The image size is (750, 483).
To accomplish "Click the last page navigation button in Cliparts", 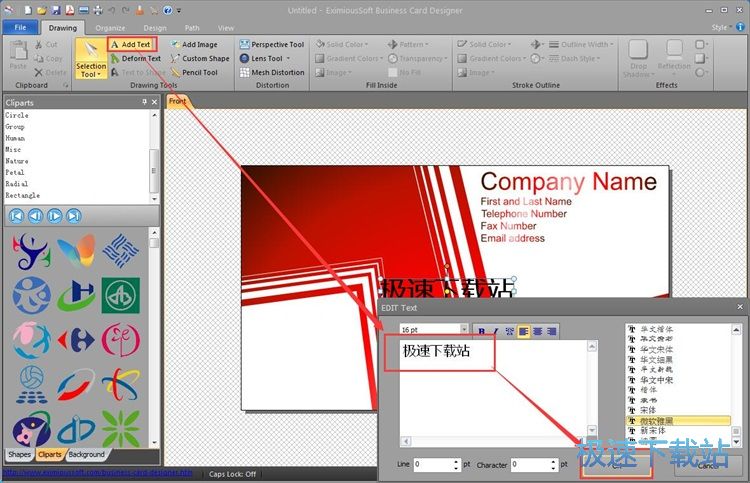I will (x=74, y=216).
